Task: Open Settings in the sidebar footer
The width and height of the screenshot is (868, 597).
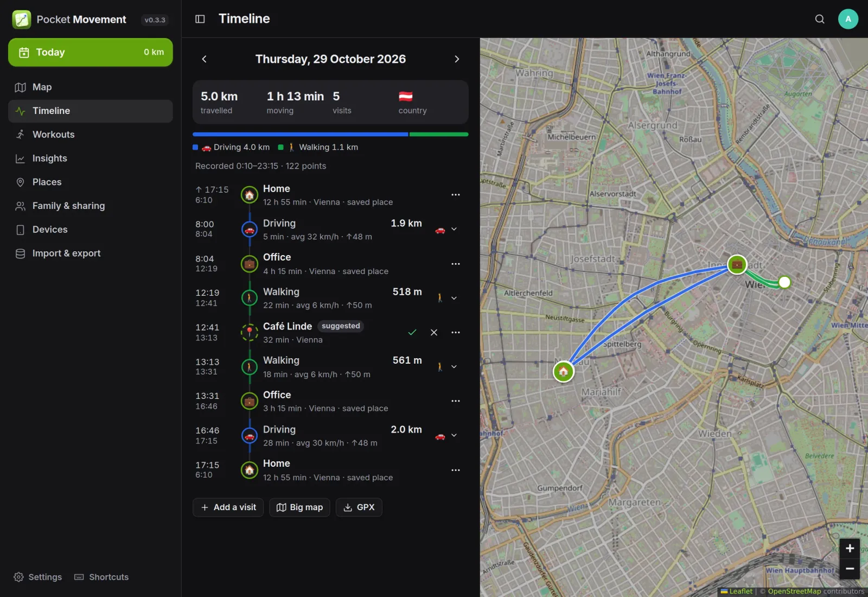Action: pyautogui.click(x=37, y=577)
